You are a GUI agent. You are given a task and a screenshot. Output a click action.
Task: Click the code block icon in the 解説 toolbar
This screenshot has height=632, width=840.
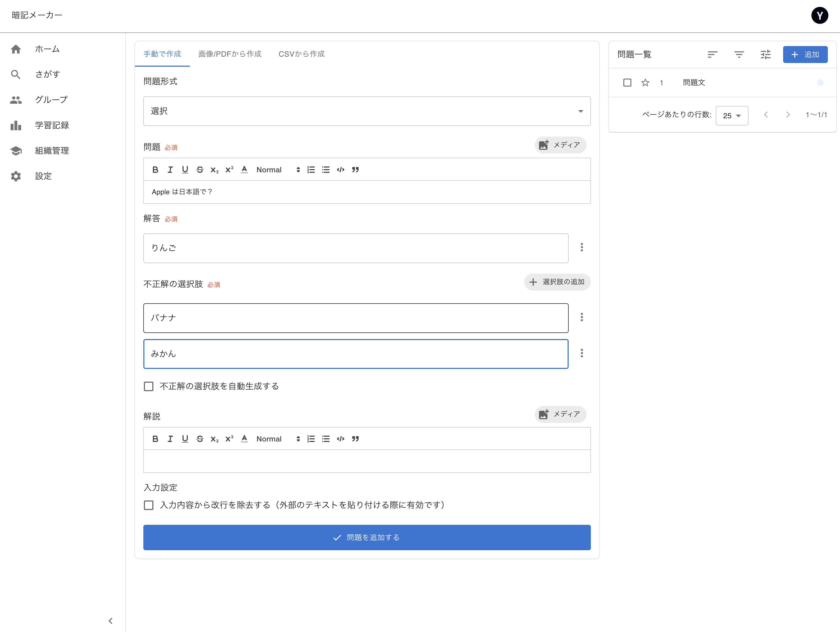pos(340,439)
